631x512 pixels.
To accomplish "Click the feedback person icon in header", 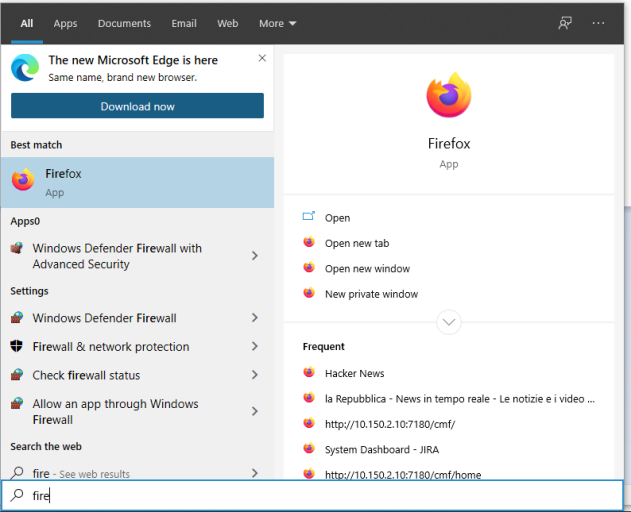I will (x=565, y=23).
